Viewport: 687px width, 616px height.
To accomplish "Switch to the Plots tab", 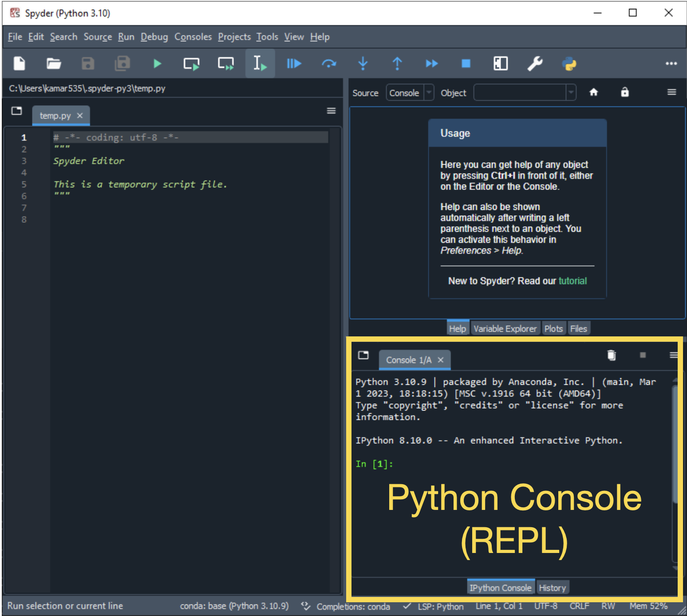I will tap(553, 328).
